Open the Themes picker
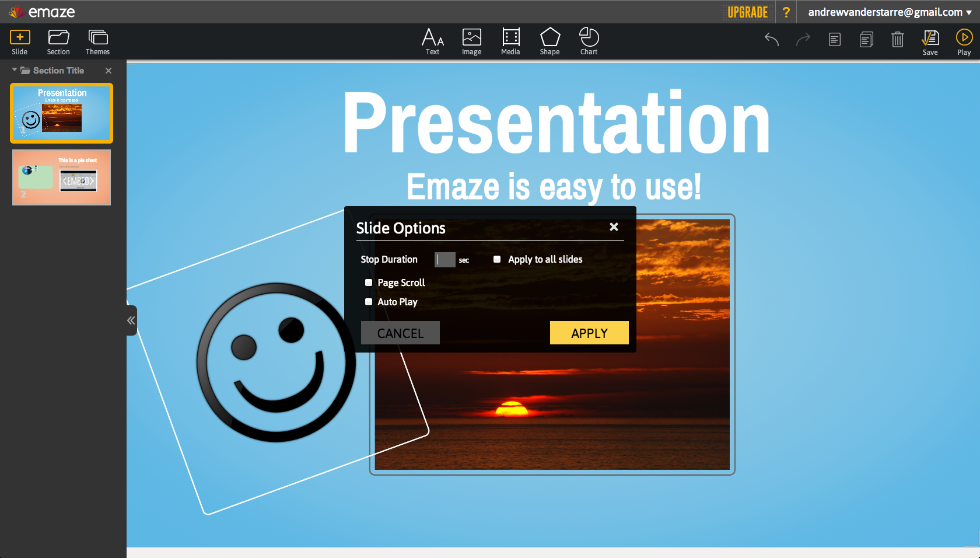The height and width of the screenshot is (558, 980). click(97, 42)
